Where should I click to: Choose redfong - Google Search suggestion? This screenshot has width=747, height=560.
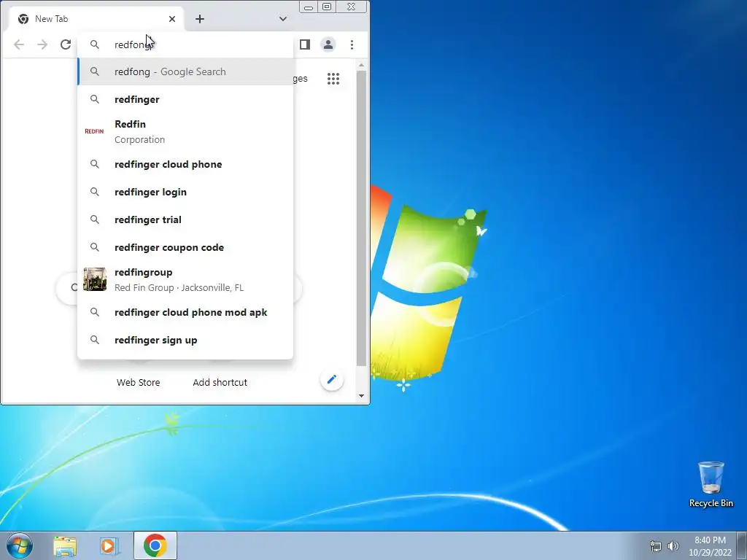(x=185, y=72)
